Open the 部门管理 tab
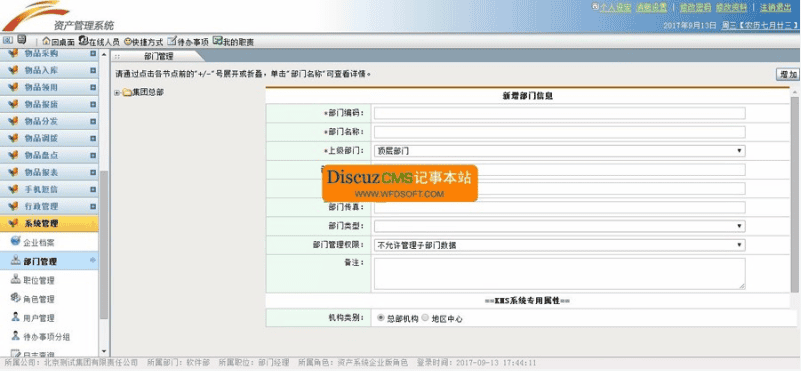801x371 pixels. [x=158, y=56]
